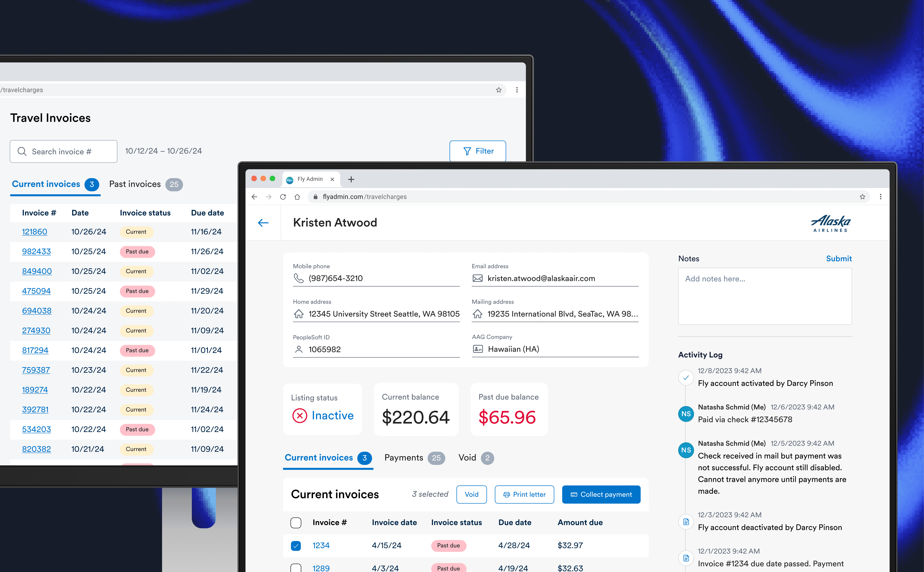Click the blue back arrow beside Kristen Atwood

point(263,223)
